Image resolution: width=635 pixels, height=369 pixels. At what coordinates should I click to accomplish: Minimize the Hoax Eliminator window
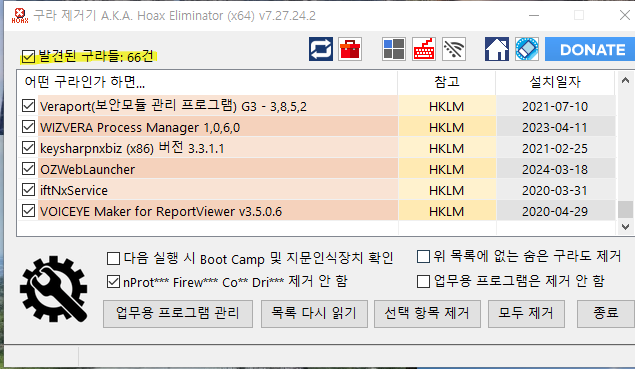[x=534, y=15]
